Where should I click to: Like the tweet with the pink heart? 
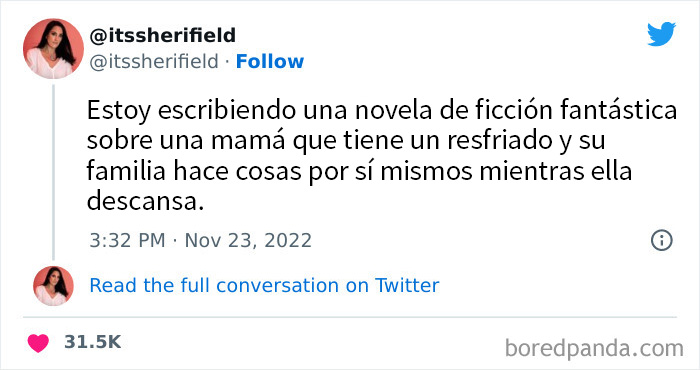pyautogui.click(x=38, y=343)
